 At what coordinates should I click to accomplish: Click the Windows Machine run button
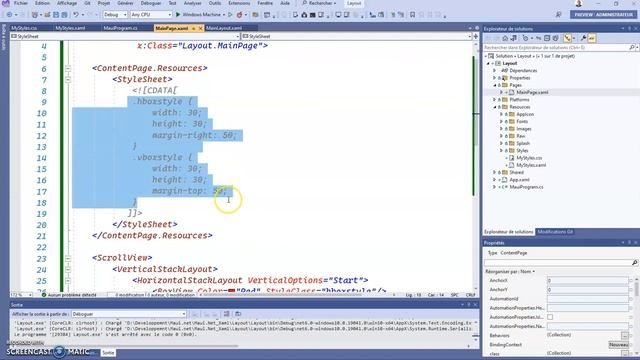200,15
